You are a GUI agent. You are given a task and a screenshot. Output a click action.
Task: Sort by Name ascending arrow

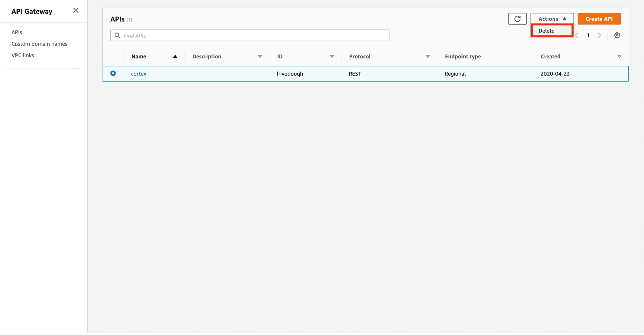coord(175,57)
